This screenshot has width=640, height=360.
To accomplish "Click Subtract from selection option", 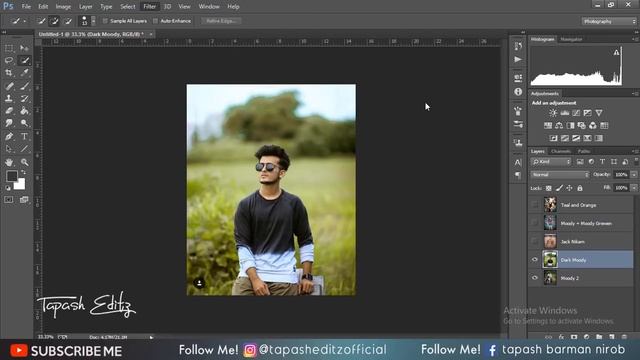I will (68, 21).
